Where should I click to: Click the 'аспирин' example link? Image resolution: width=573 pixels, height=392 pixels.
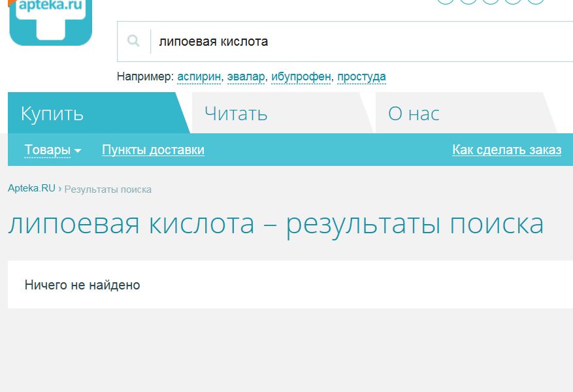(x=199, y=77)
